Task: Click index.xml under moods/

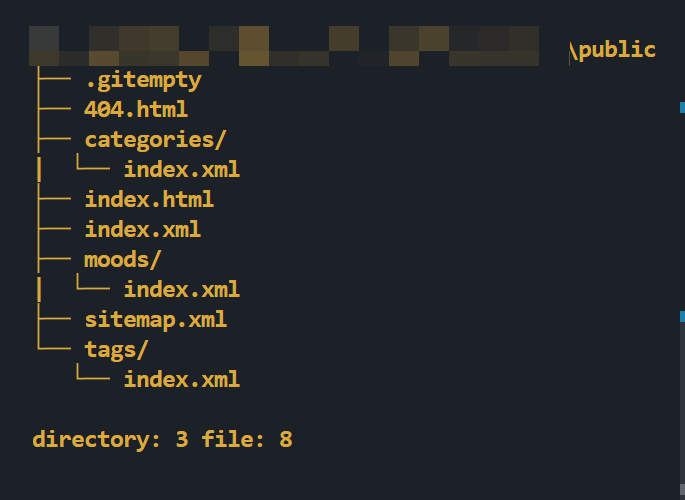Action: (182, 290)
